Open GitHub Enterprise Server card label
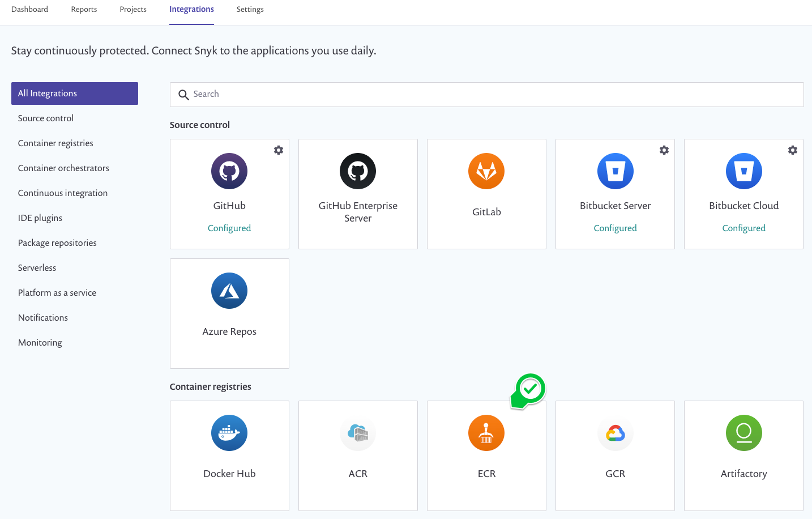The height and width of the screenshot is (519, 812). [358, 212]
